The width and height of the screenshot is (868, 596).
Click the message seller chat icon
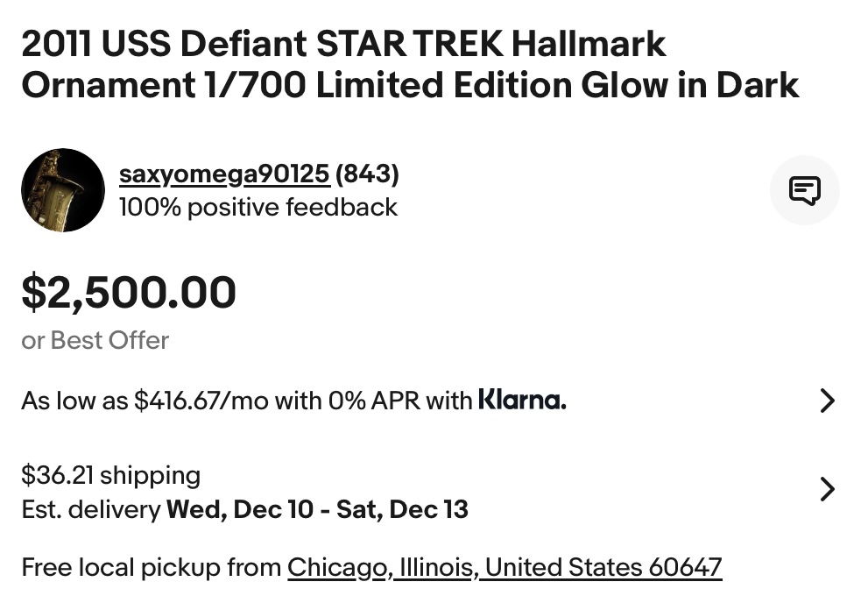pyautogui.click(x=804, y=190)
